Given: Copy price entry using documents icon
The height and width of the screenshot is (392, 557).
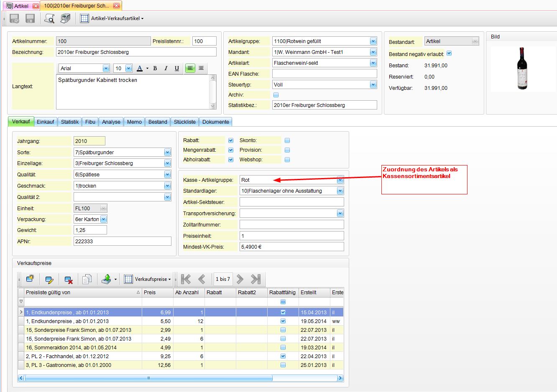Looking at the screenshot, I should (x=87, y=279).
